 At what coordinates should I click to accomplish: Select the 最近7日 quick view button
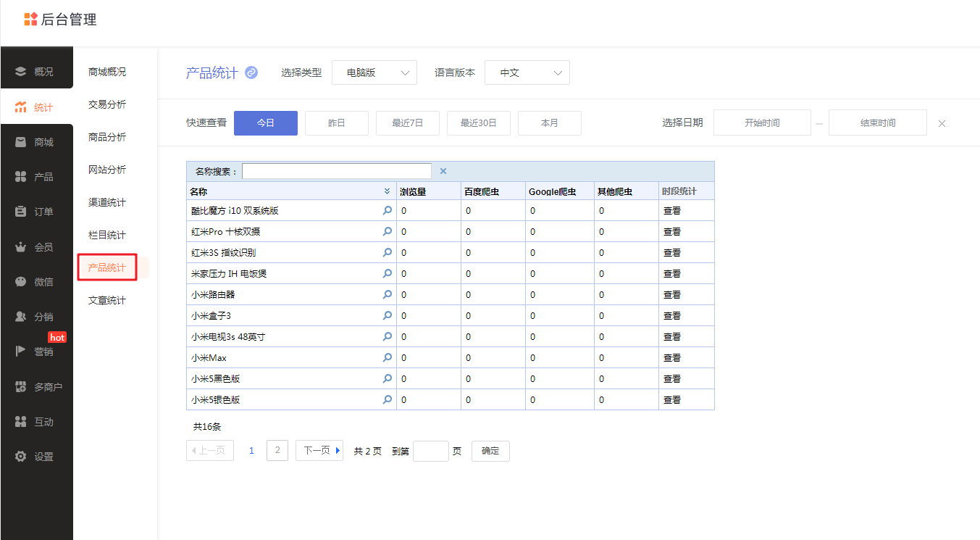click(408, 123)
